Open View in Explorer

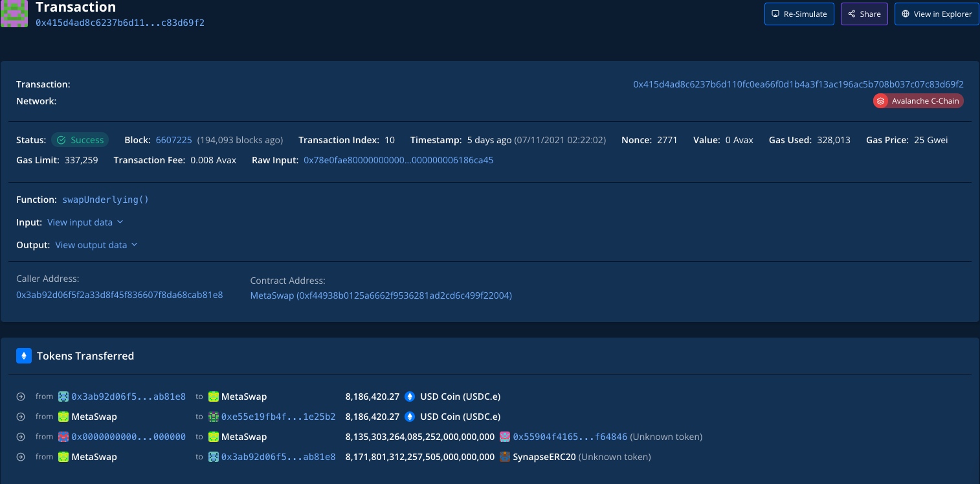(x=937, y=14)
